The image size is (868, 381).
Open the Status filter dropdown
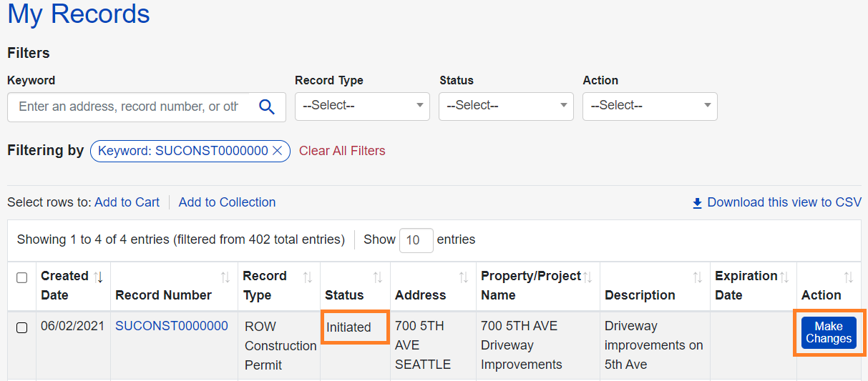point(506,106)
